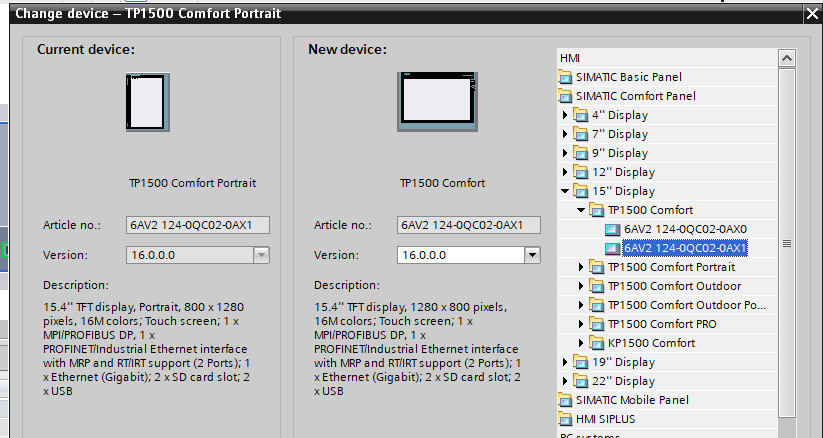Open the new device Version dropdown

(x=532, y=255)
